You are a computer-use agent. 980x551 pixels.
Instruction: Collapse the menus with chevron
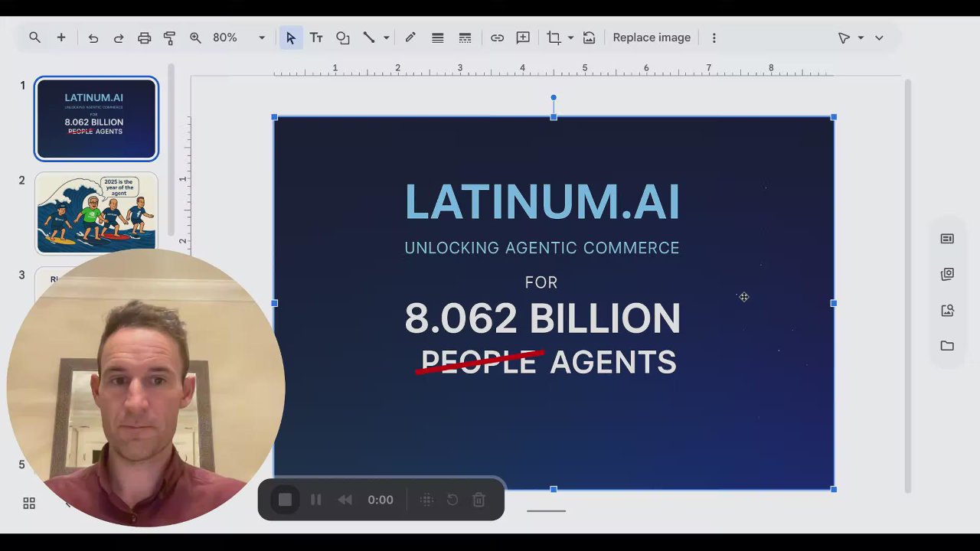click(879, 37)
